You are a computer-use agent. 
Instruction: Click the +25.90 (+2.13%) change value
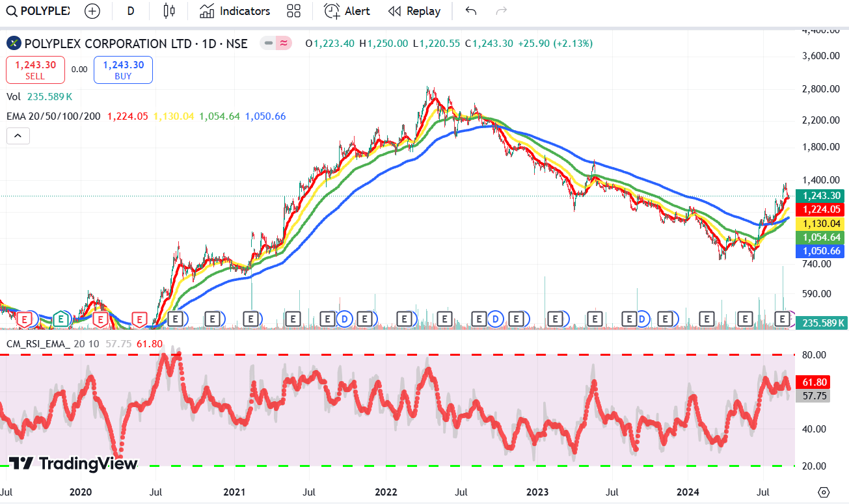tap(556, 44)
